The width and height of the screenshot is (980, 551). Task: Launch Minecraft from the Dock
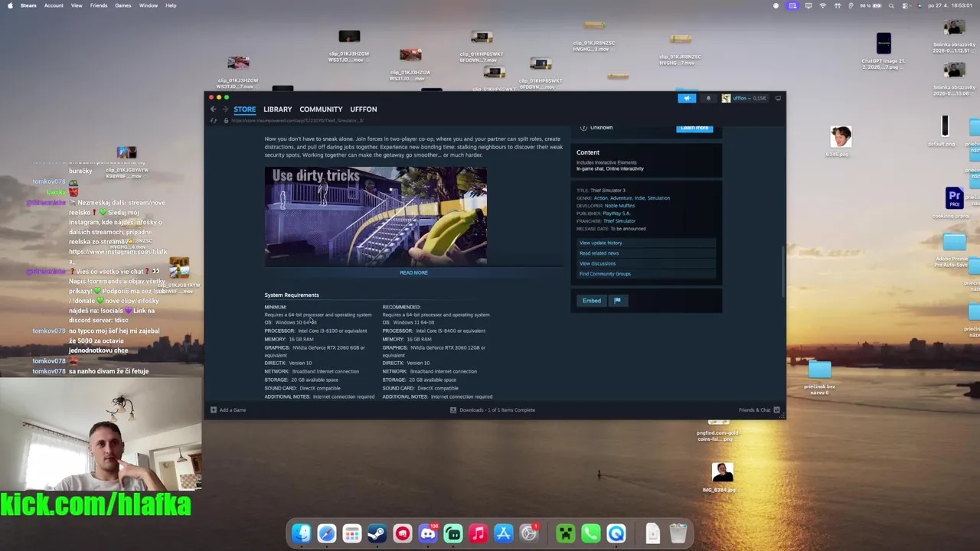566,533
